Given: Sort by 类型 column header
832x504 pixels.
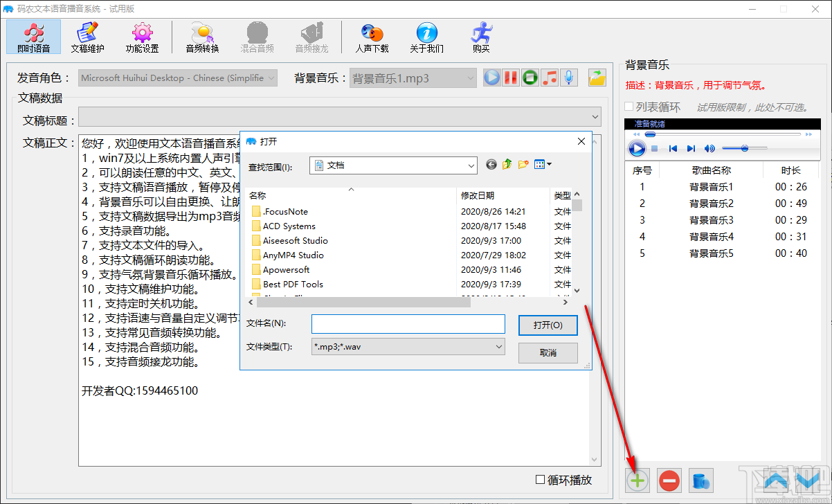Looking at the screenshot, I should pos(562,196).
